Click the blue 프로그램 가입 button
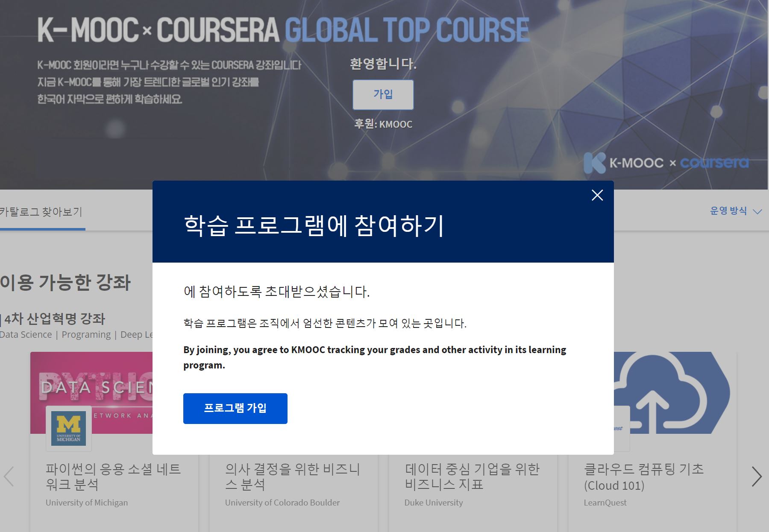Image resolution: width=769 pixels, height=532 pixels. click(235, 409)
